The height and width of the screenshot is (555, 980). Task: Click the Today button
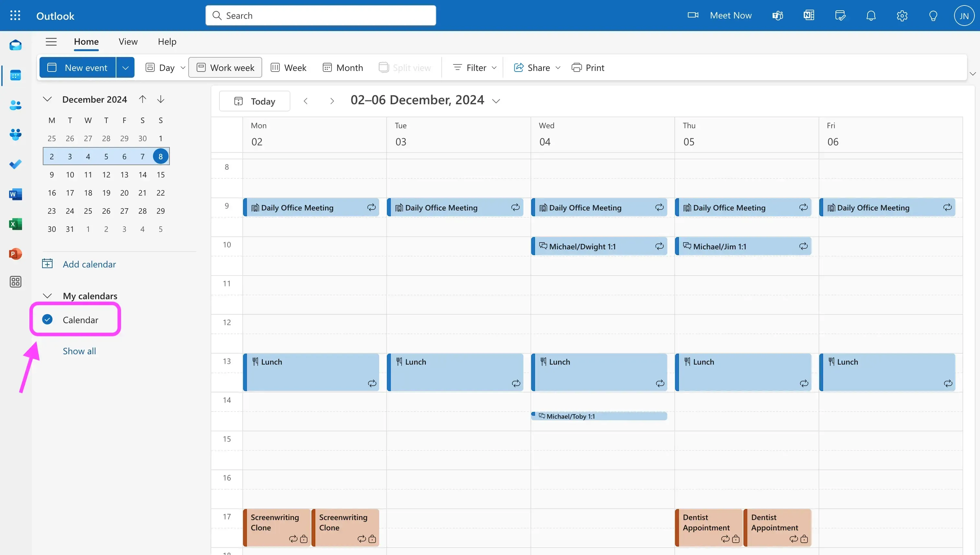(x=254, y=101)
